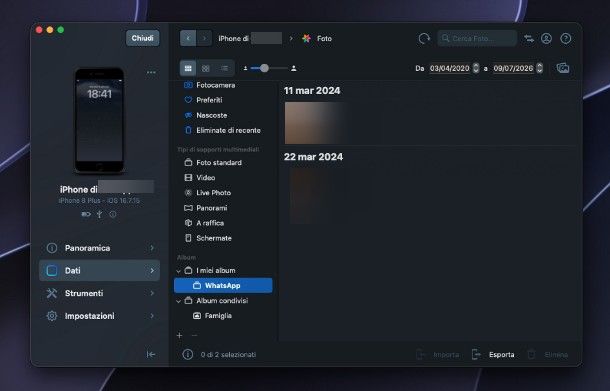610x391 pixels.
Task: Remove album with minus button
Action: (x=195, y=335)
